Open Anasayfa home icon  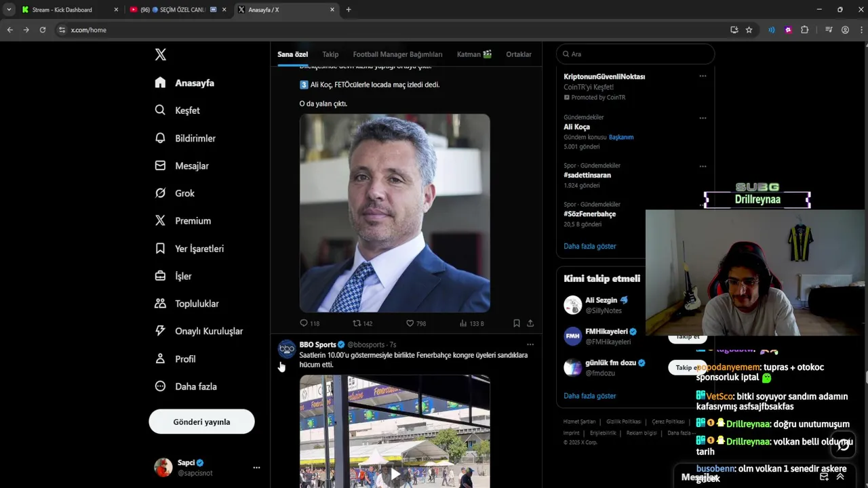pos(160,83)
